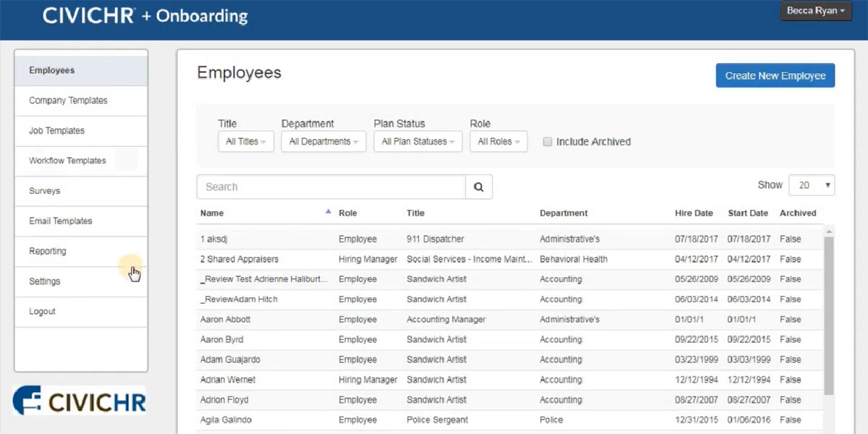Expand the All Departments filter
Screen dimensions: 868x434
click(323, 142)
